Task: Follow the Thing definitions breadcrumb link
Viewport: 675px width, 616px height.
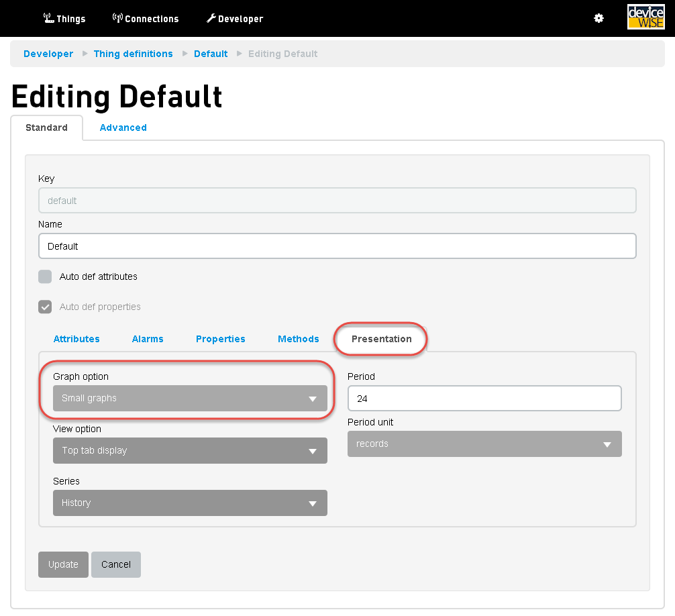Action: pyautogui.click(x=133, y=54)
